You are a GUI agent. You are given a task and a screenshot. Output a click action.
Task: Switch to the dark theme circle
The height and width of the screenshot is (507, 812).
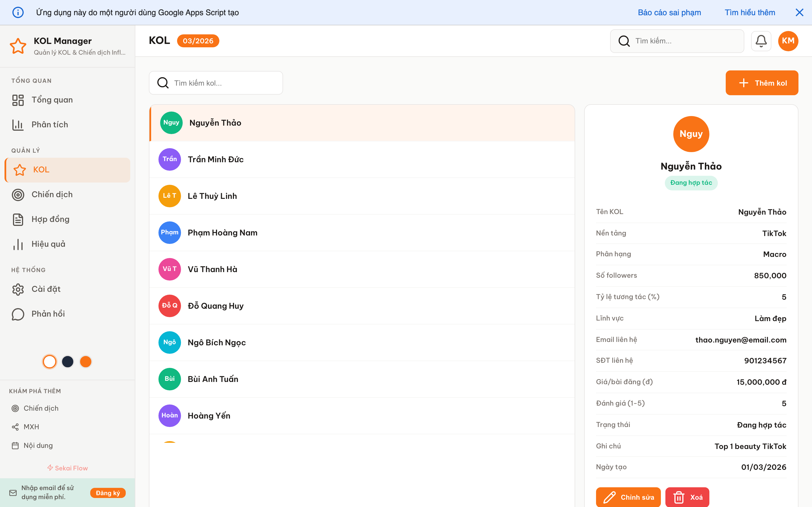click(67, 361)
